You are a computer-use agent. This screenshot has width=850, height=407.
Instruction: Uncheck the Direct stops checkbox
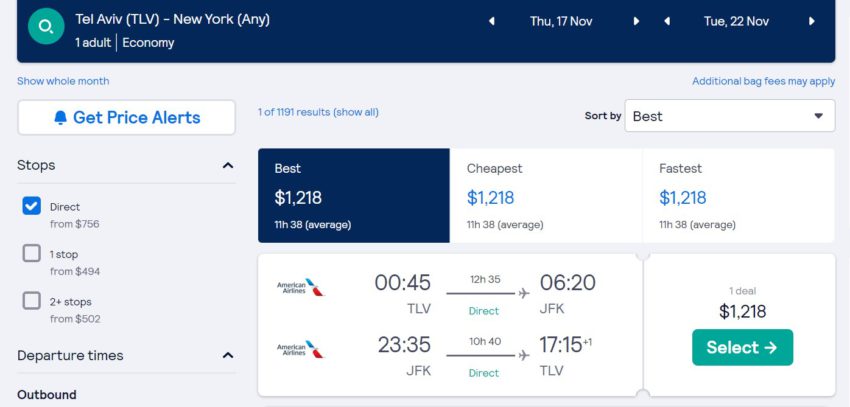31,206
